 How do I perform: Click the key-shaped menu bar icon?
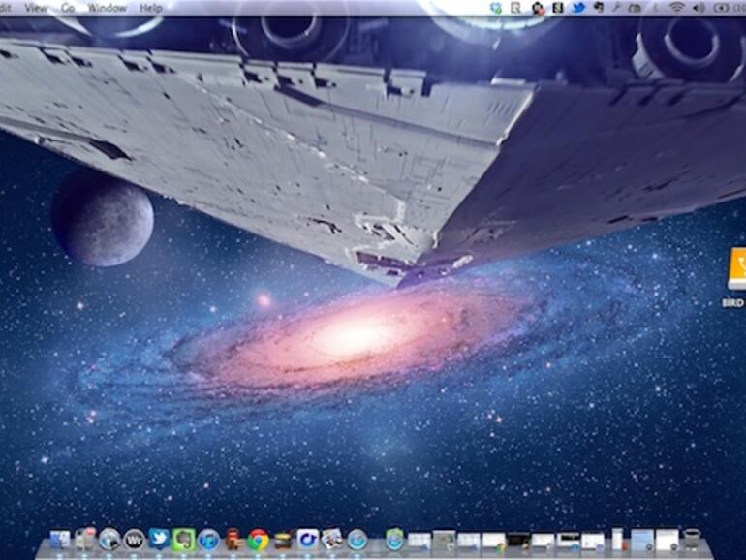click(x=616, y=8)
